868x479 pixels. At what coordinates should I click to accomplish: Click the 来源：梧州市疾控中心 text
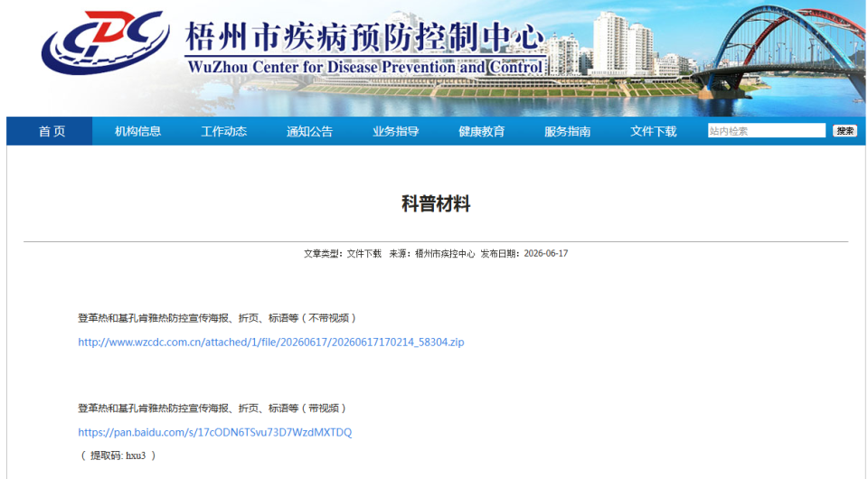pyautogui.click(x=432, y=253)
